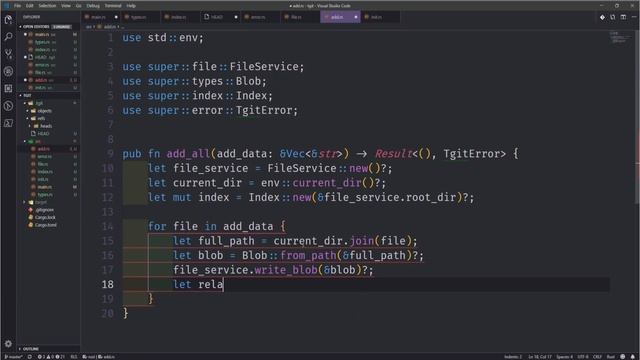Close the active add.rs tab via dot
Image resolution: width=640 pixels, height=360 pixels.
pyautogui.click(x=356, y=17)
